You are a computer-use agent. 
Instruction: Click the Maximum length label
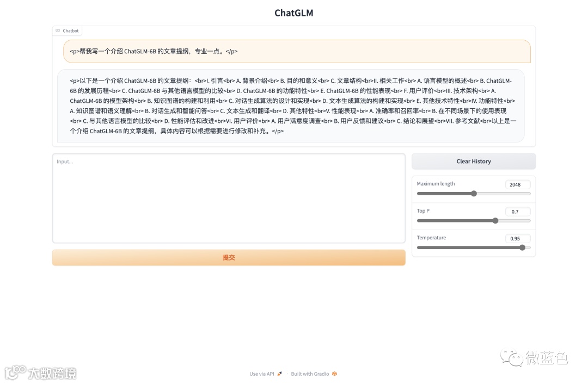click(436, 184)
